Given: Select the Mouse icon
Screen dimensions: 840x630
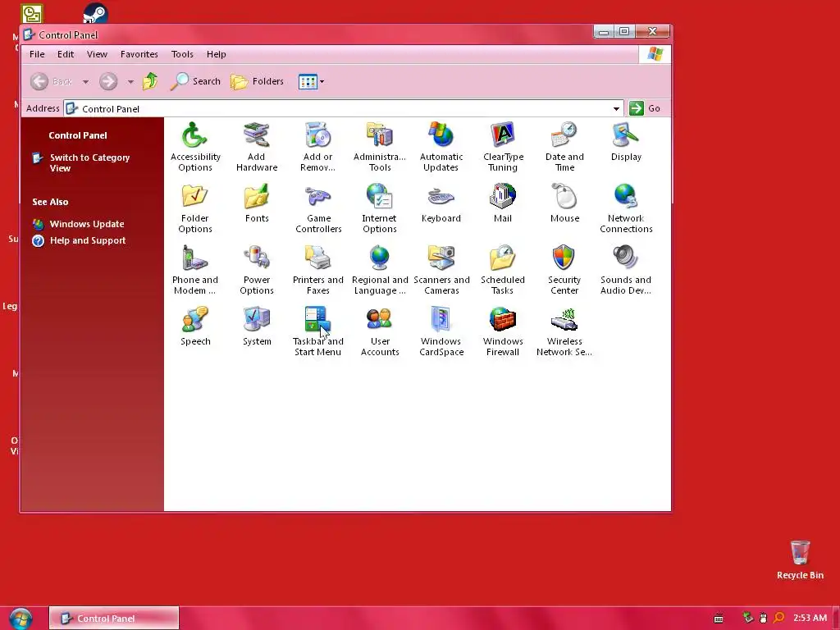Looking at the screenshot, I should coord(564,203).
